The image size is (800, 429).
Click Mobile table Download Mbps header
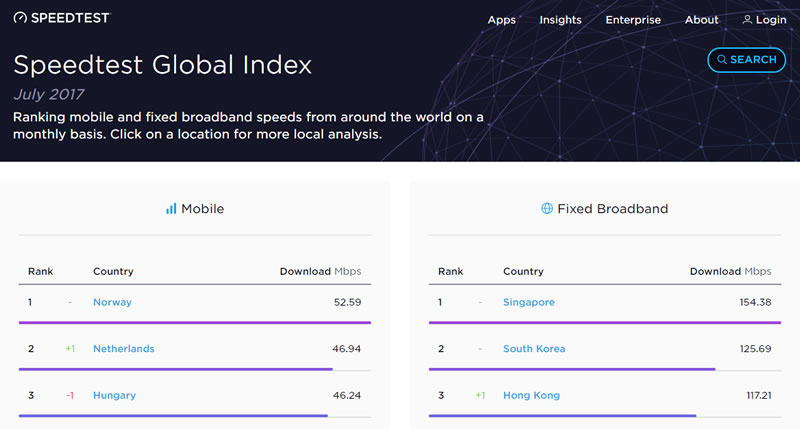pos(320,271)
